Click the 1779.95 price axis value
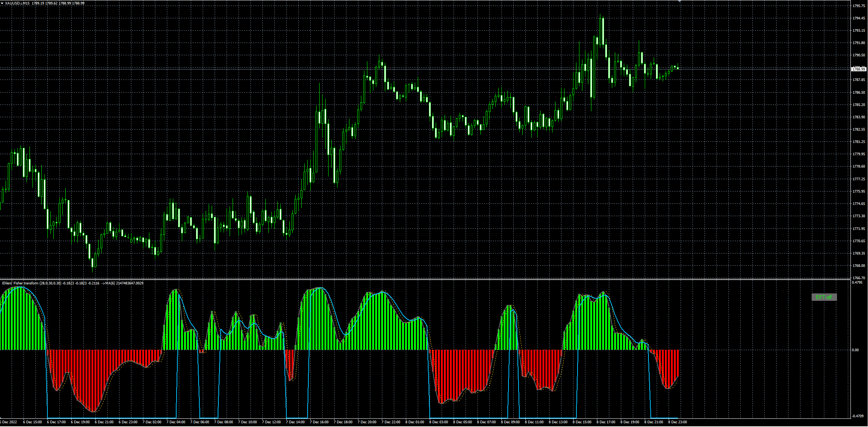 pos(859,154)
